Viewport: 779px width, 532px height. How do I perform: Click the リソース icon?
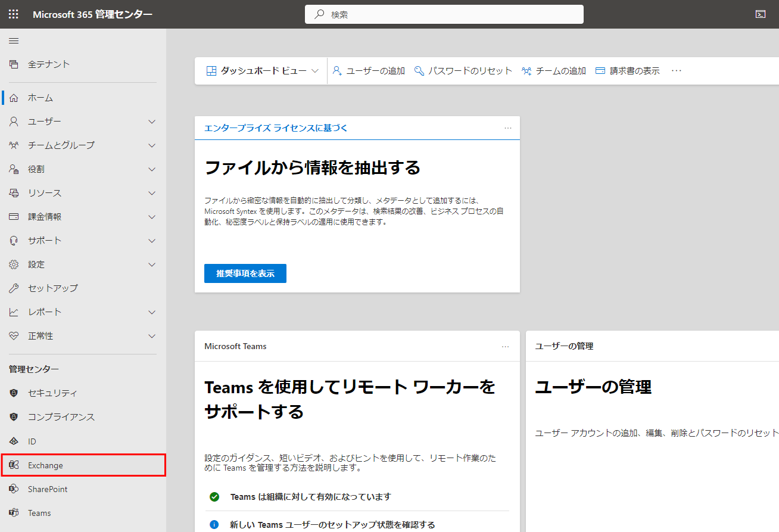pyautogui.click(x=14, y=193)
